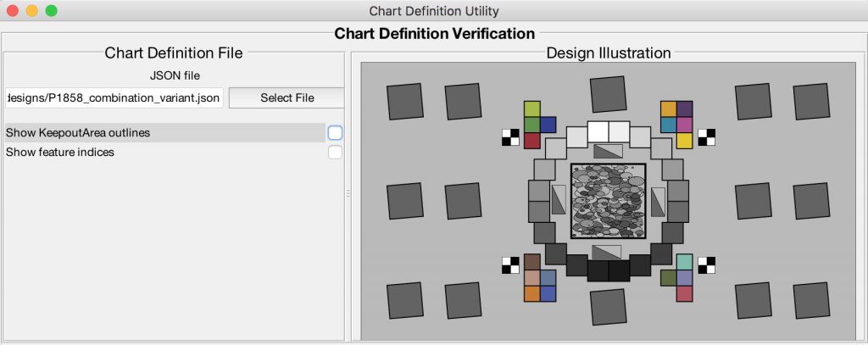Focus the JSON file path field
This screenshot has height=345, width=868.
[x=114, y=98]
